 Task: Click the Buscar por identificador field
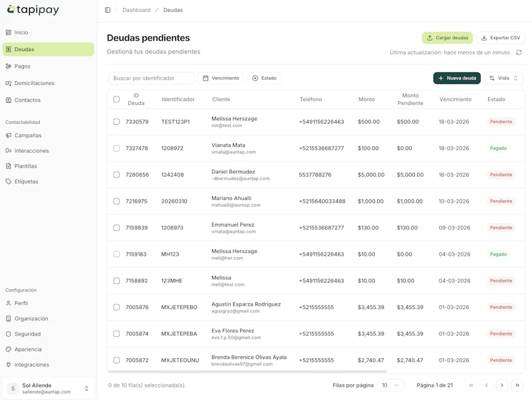coord(152,78)
